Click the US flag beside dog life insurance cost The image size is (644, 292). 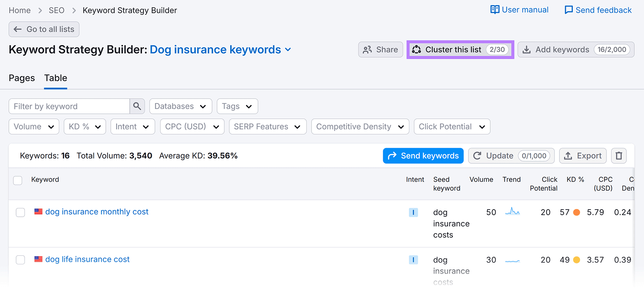(x=39, y=259)
